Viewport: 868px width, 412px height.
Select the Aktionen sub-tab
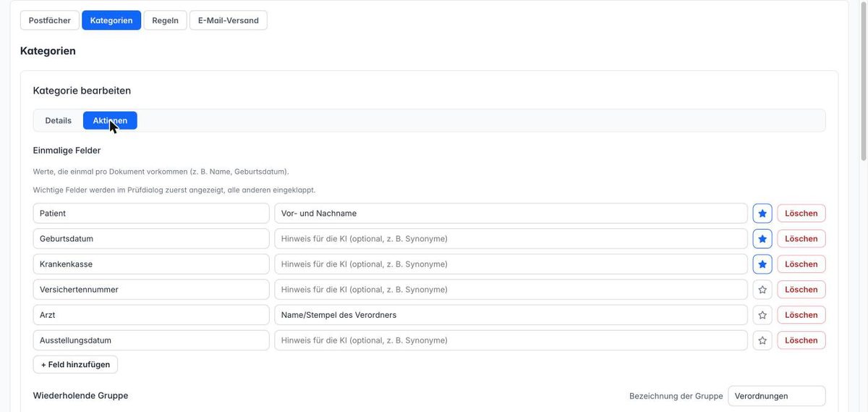(x=110, y=121)
